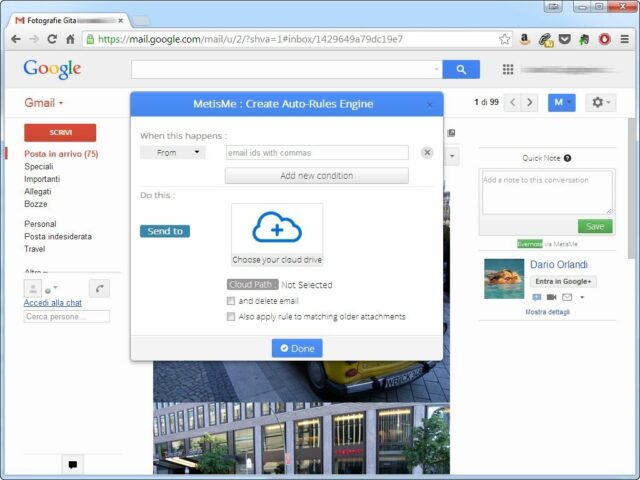Open the blue MetisMe 'M' dropdown
The height and width of the screenshot is (480, 640).
[562, 103]
